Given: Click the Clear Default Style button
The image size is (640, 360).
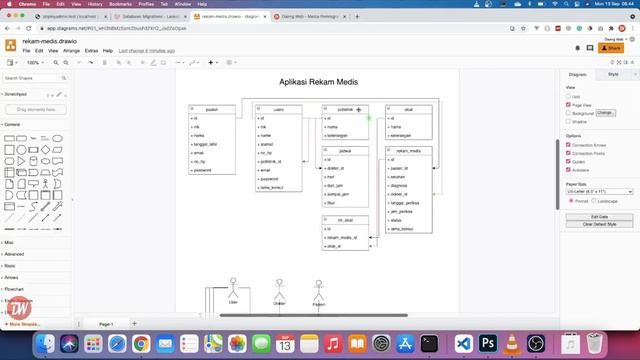Looking at the screenshot, I should [599, 224].
